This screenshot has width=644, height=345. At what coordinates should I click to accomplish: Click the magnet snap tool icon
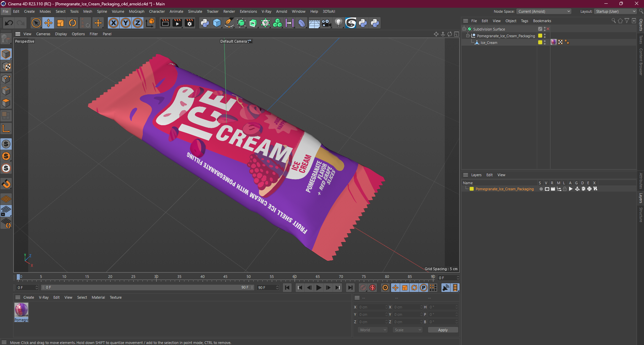[x=6, y=184]
